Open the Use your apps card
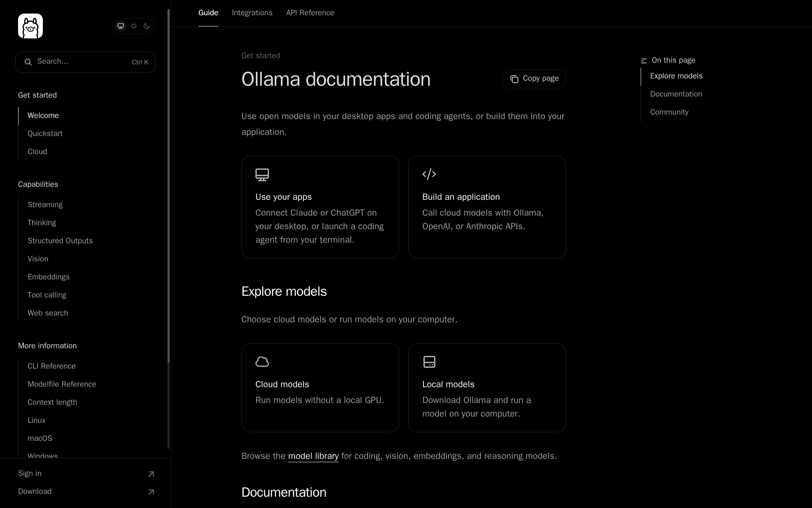 tap(320, 207)
